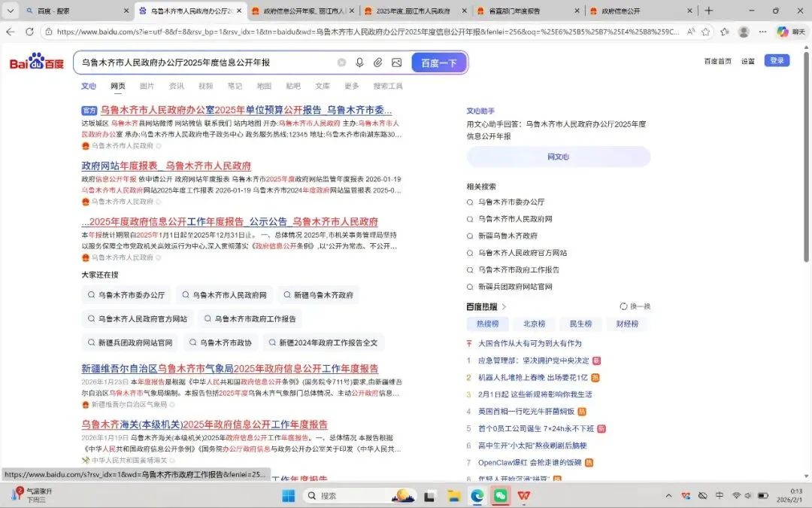Attach a file with the paperclip icon
The width and height of the screenshot is (812, 508).
[378, 62]
